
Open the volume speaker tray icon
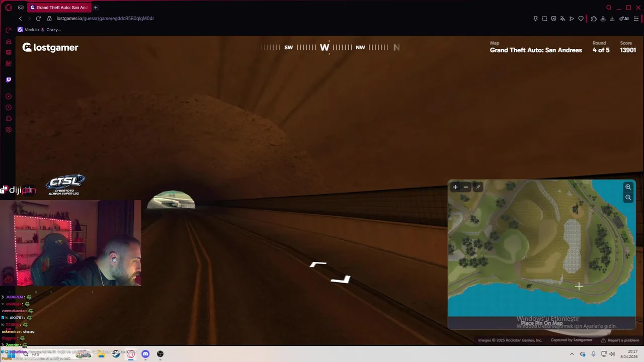(x=612, y=354)
